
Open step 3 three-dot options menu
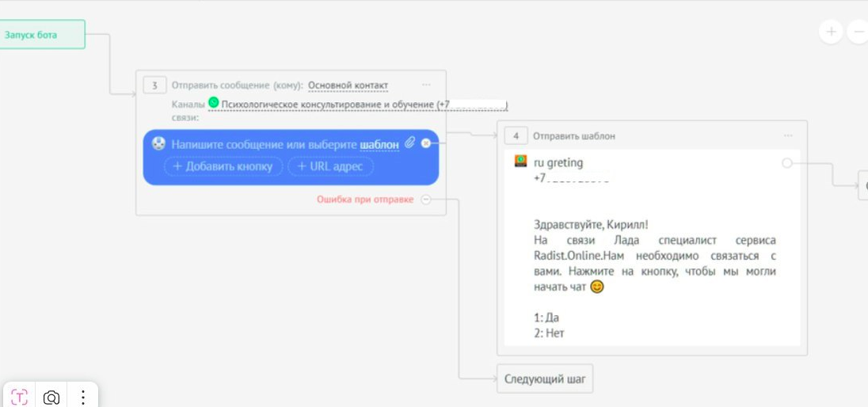coord(426,85)
